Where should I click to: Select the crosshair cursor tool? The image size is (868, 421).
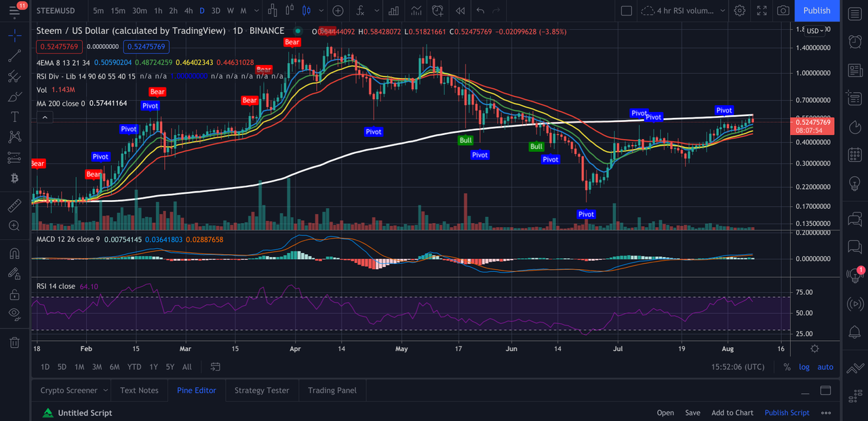[x=14, y=36]
